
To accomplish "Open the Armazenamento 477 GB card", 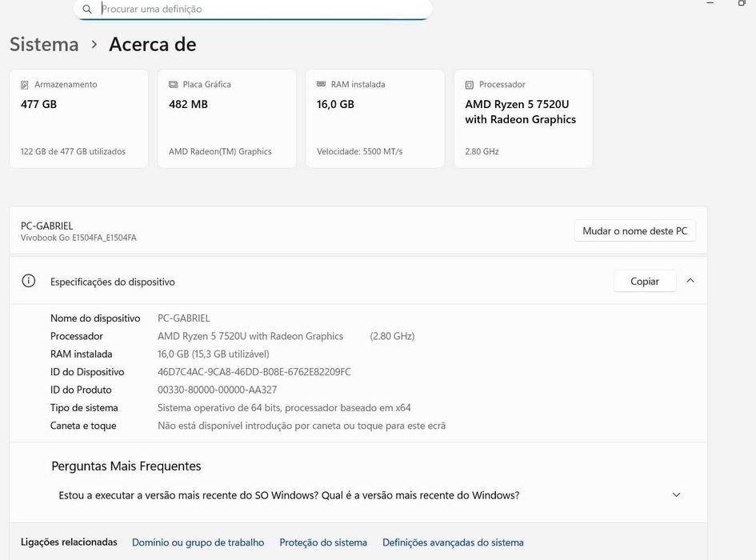I will tap(78, 118).
